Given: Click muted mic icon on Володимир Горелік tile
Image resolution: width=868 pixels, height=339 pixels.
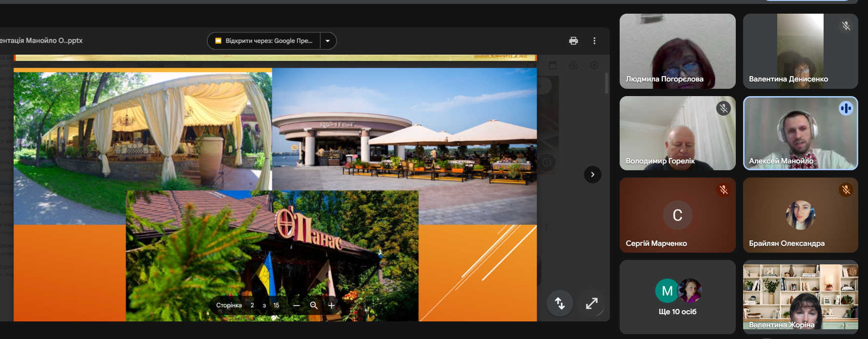Looking at the screenshot, I should pos(724,108).
